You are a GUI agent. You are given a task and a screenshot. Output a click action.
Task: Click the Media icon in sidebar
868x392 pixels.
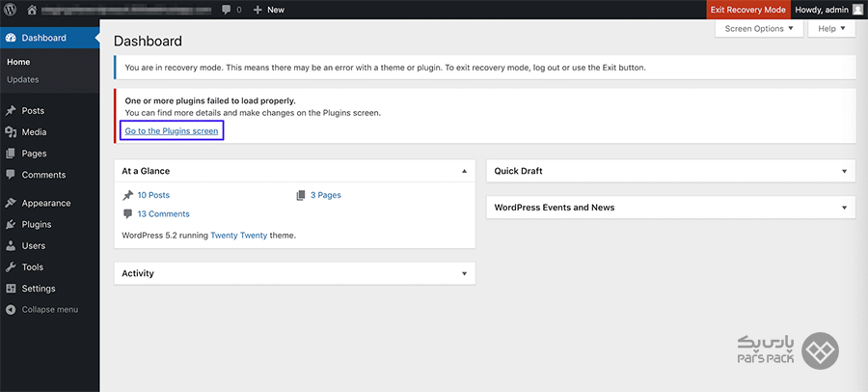coord(10,132)
